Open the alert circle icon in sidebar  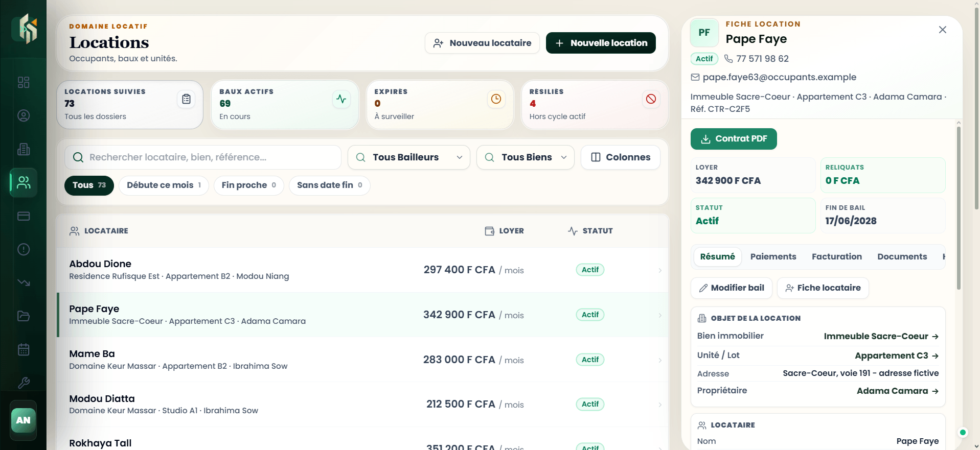24,249
